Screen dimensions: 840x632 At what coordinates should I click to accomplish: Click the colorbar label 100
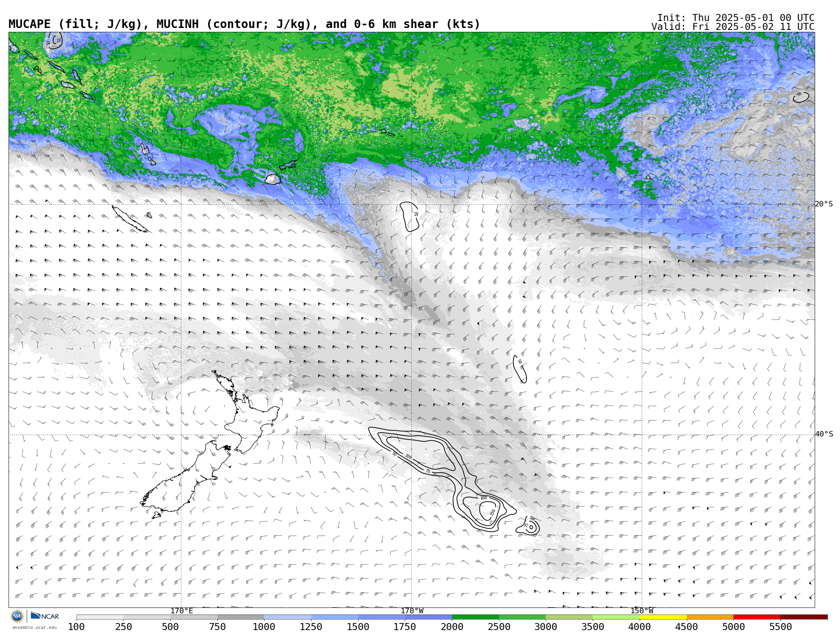(x=76, y=627)
